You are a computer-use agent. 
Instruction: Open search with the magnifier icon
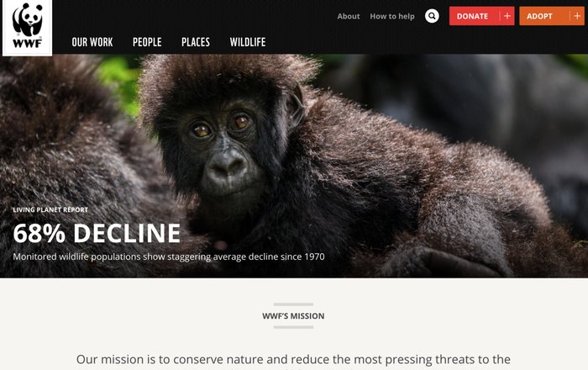point(432,16)
